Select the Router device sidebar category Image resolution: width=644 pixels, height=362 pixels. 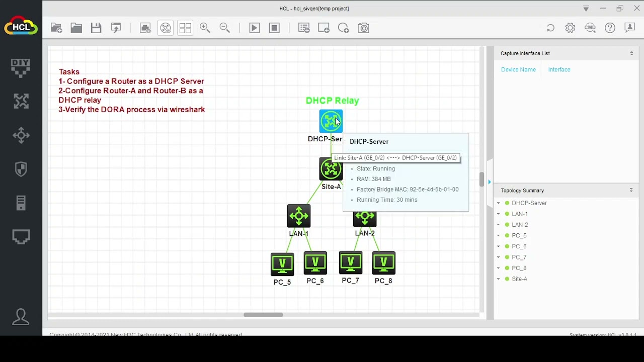click(21, 102)
